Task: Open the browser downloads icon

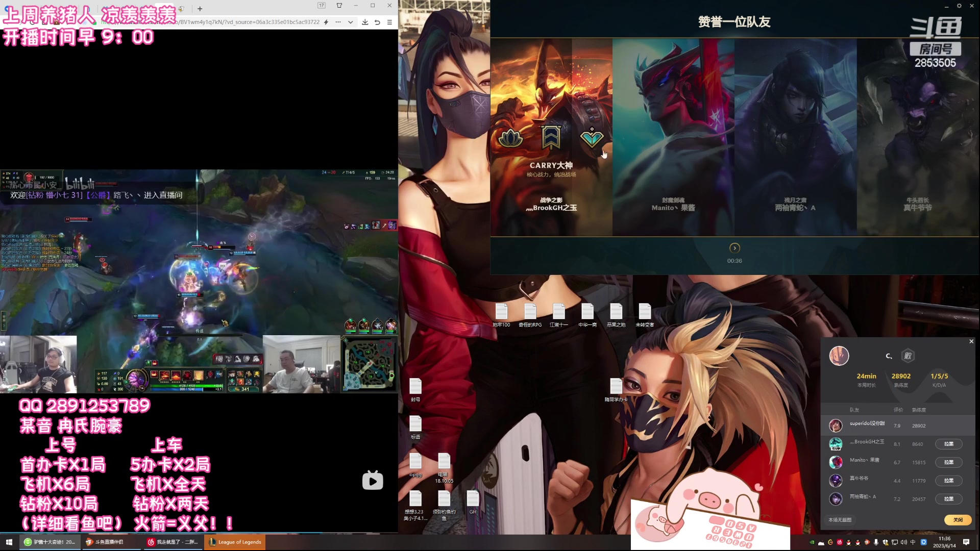Action: pyautogui.click(x=365, y=22)
